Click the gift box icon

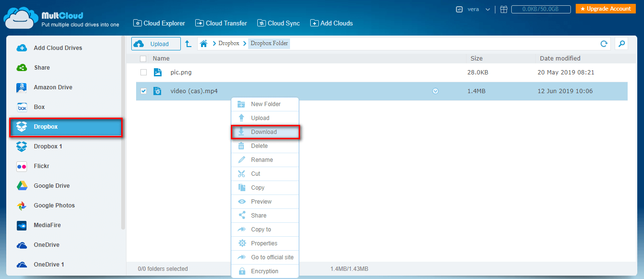pos(504,9)
